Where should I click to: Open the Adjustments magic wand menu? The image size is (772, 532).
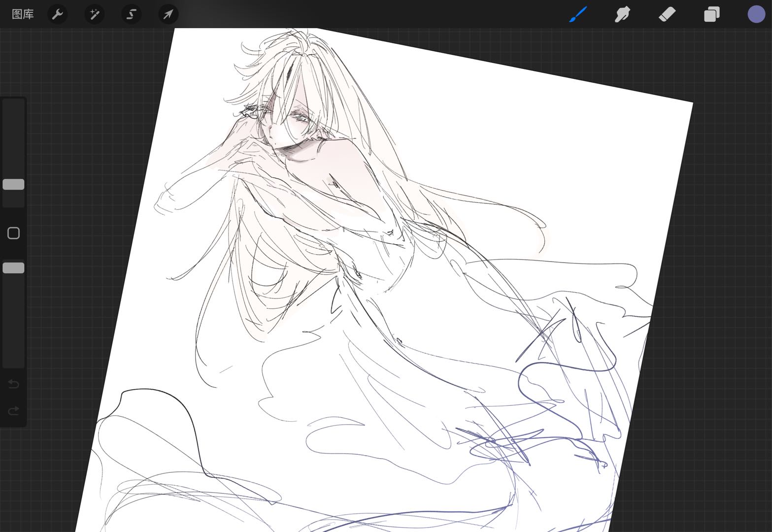pyautogui.click(x=95, y=14)
